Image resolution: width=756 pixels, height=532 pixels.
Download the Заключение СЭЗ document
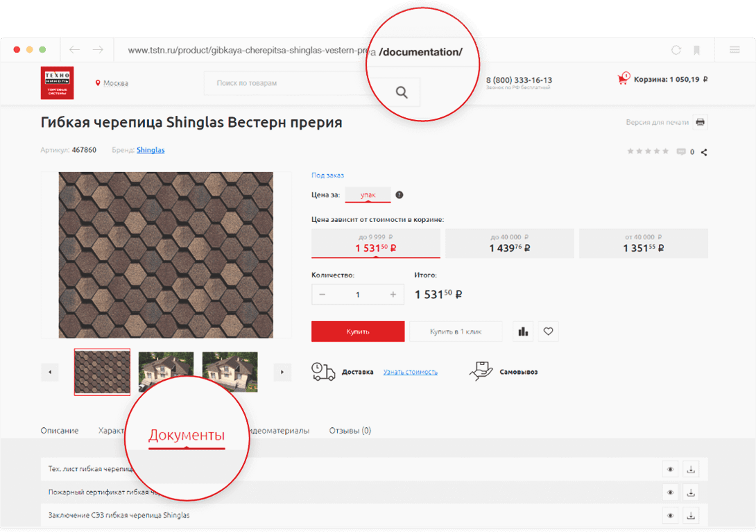pyautogui.click(x=691, y=515)
